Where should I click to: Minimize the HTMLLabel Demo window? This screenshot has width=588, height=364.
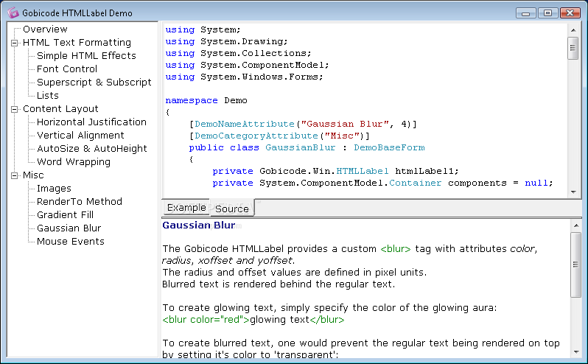point(526,13)
